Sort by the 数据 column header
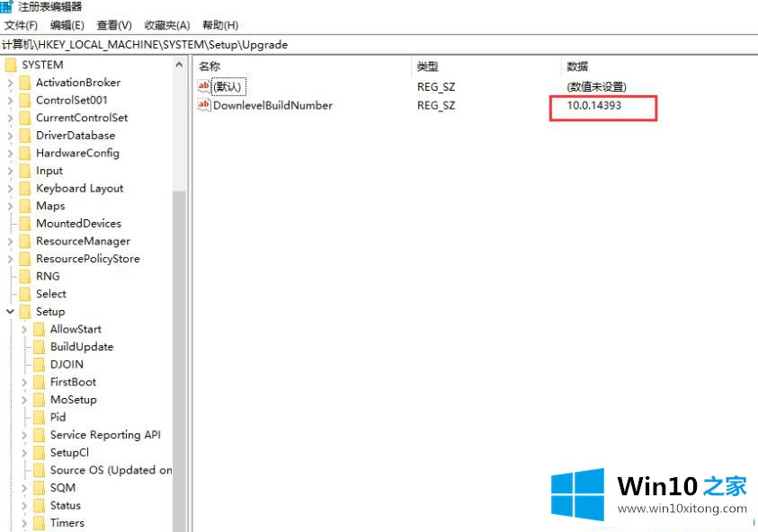The image size is (758, 532). 577,66
